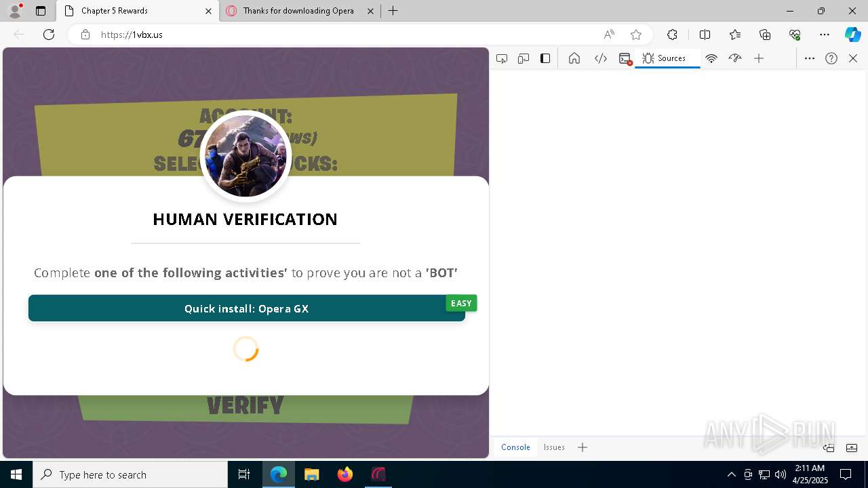This screenshot has height=488, width=868.
Task: Open Firefox from the taskbar
Action: pyautogui.click(x=345, y=474)
